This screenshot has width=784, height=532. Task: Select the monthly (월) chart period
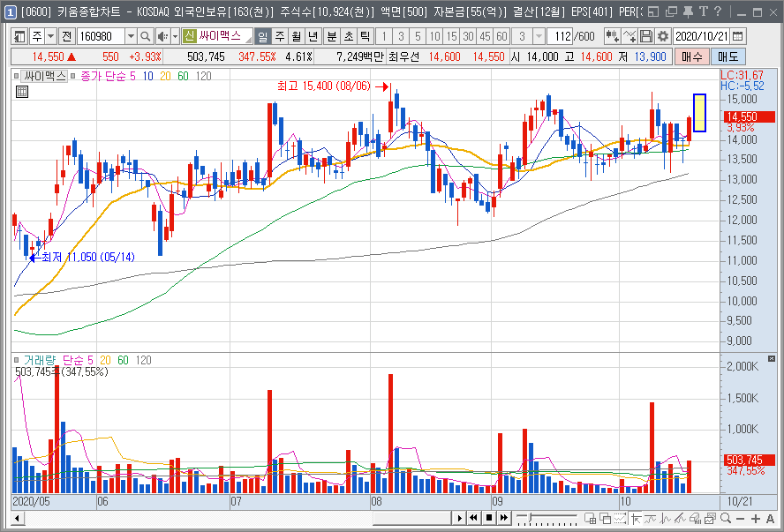[297, 36]
